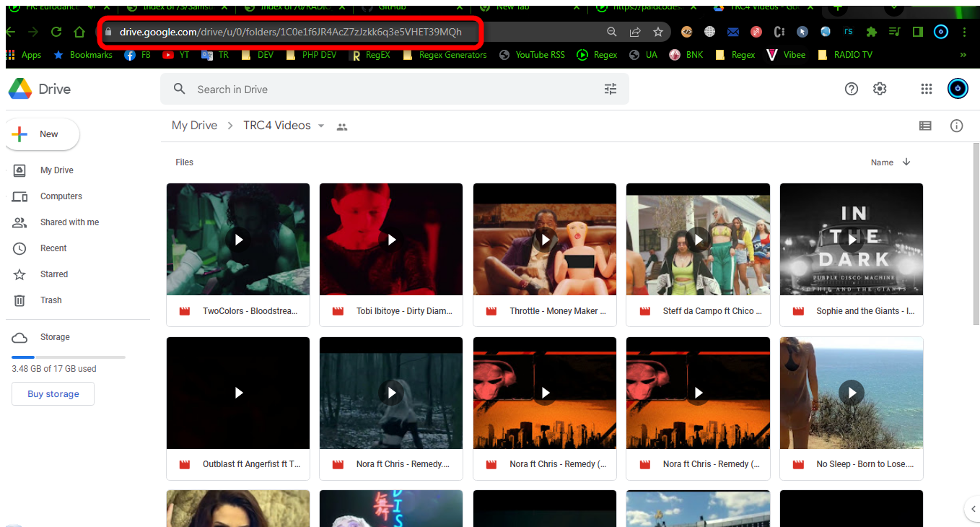Open the Google account avatar

point(958,89)
